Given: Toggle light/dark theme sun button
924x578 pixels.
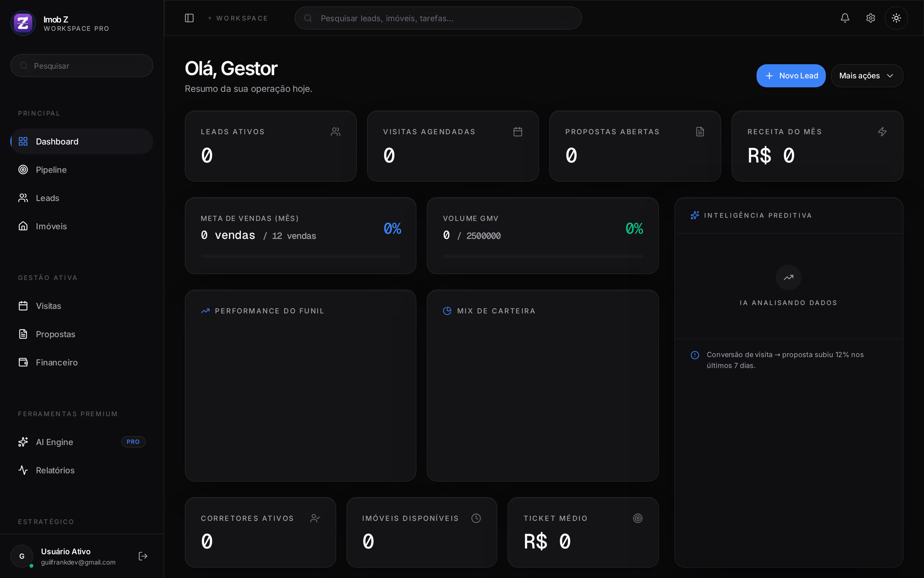Looking at the screenshot, I should click(896, 18).
